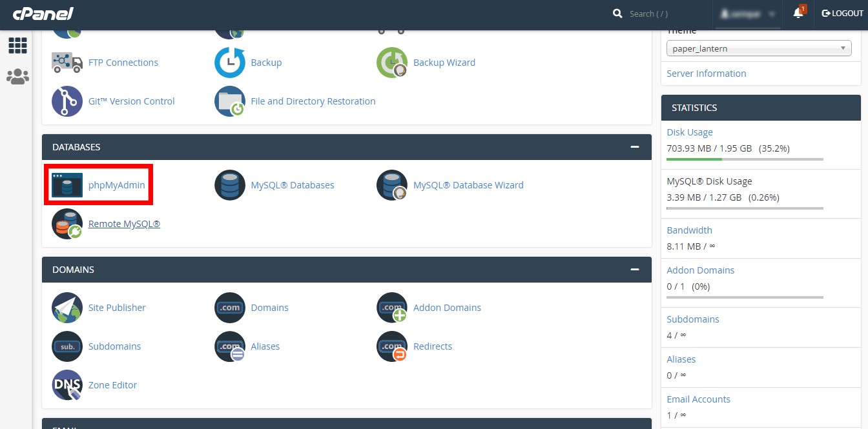The height and width of the screenshot is (429, 868).
Task: Click the MySQL Database Wizard icon
Action: [392, 185]
